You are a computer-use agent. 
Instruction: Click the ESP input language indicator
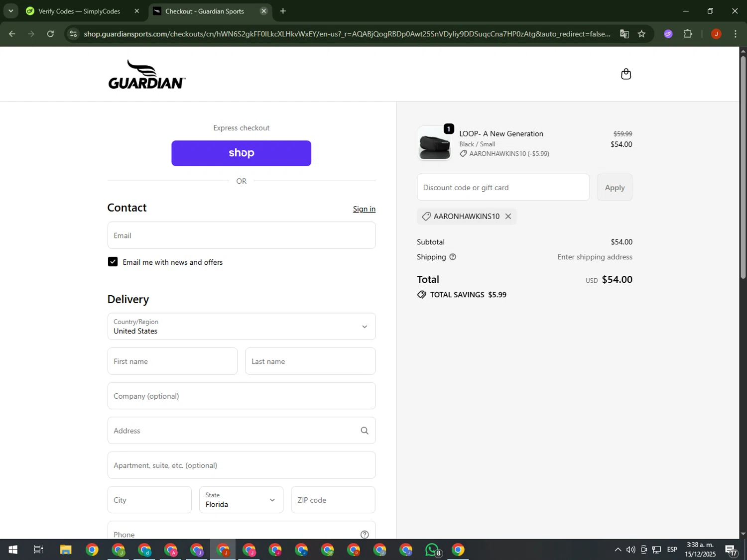(672, 550)
